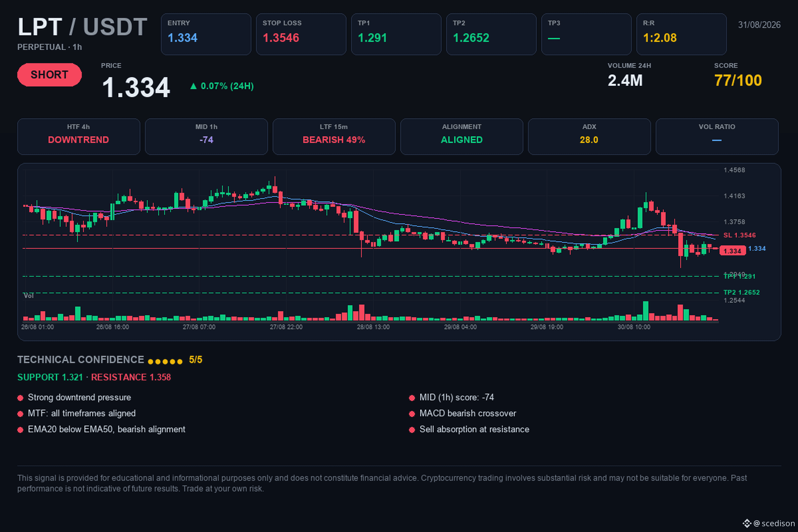This screenshot has height=532, width=798.
Task: Click the RESISTANCE 1.358 text
Action: point(131,377)
